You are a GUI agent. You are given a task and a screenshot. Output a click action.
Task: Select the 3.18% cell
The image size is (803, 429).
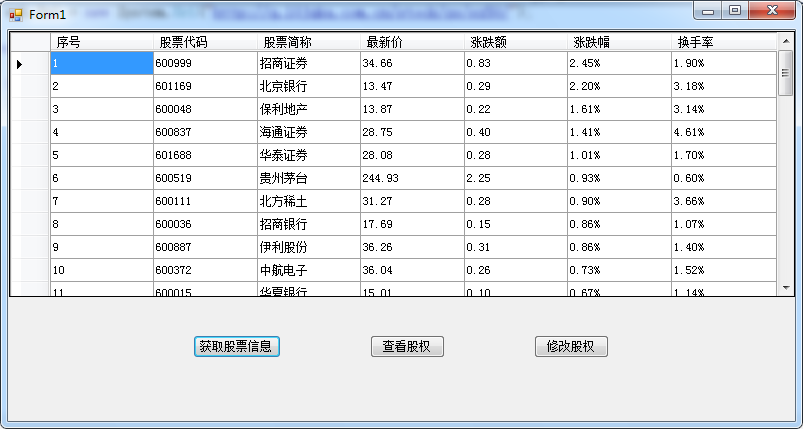(724, 86)
